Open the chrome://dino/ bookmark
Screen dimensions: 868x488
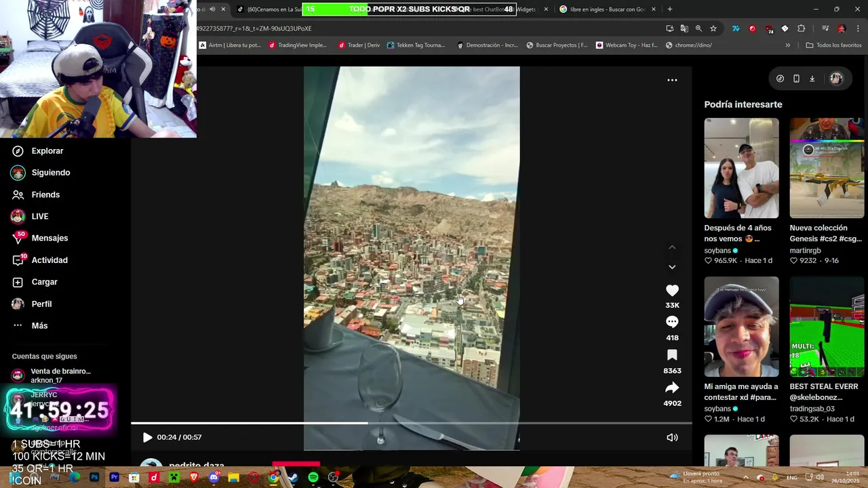689,45
